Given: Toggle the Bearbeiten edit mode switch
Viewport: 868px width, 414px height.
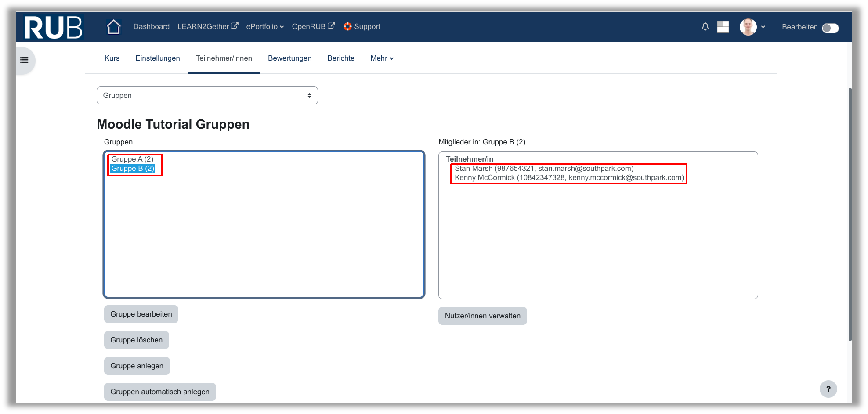Looking at the screenshot, I should 830,28.
